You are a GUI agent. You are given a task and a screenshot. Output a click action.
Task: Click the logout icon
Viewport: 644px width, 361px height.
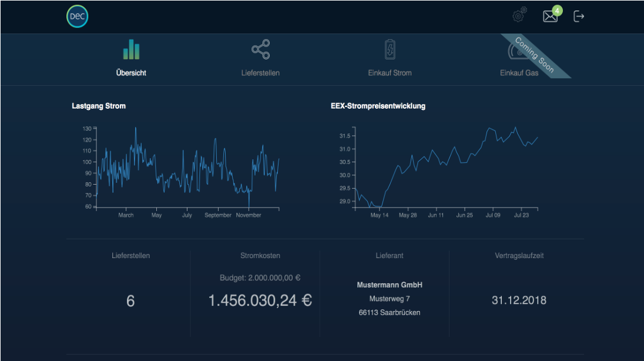[x=579, y=16]
